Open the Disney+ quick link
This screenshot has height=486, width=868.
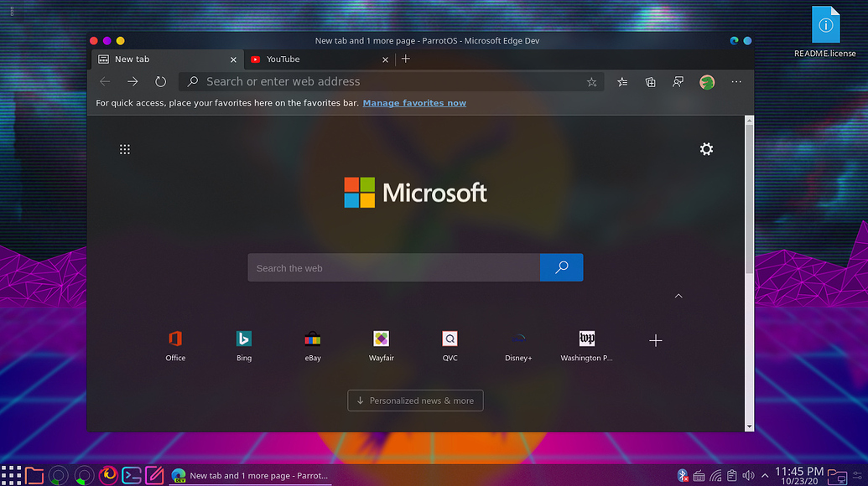click(518, 345)
